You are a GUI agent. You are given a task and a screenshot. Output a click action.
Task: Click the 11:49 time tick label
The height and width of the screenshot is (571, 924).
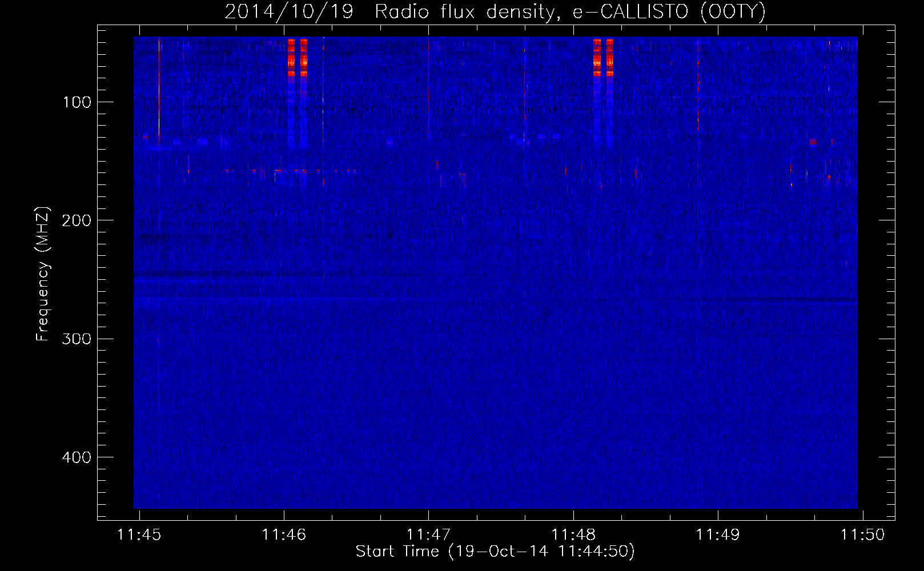click(x=718, y=534)
